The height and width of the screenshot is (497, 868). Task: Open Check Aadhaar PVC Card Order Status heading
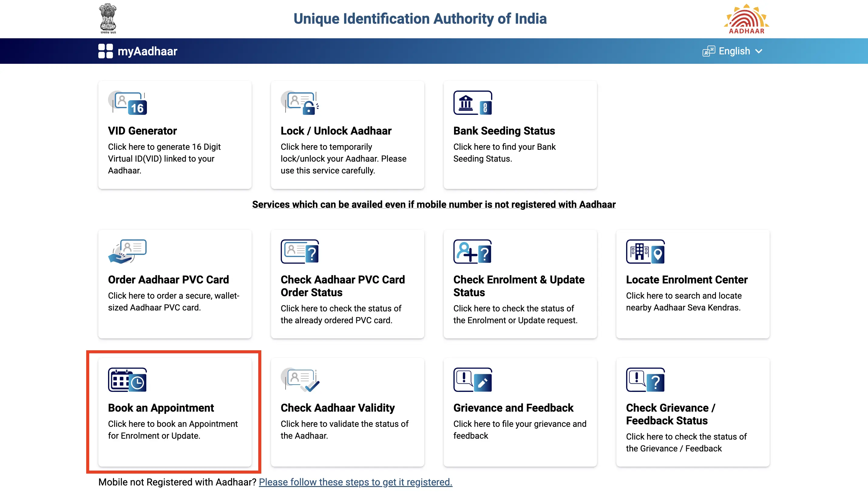(343, 286)
